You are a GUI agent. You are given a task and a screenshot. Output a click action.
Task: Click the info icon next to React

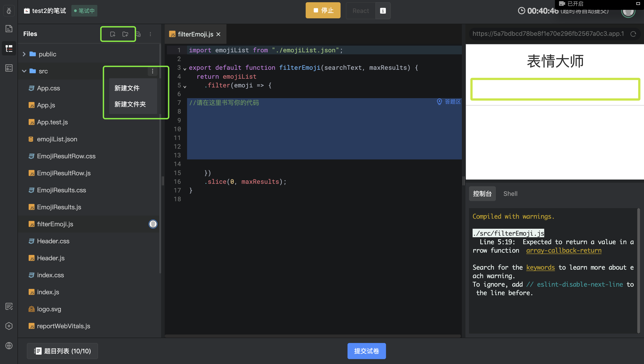(383, 11)
